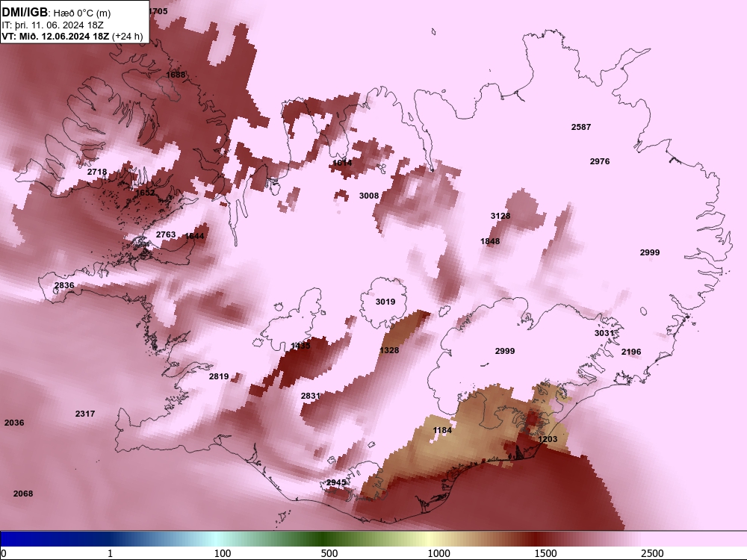Click the '(+24 h)' forecast offset
Viewport: 747px width, 560px height.
127,36
